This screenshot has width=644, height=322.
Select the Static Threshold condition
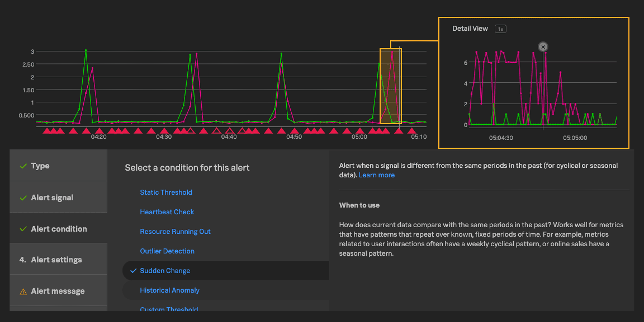pos(166,192)
